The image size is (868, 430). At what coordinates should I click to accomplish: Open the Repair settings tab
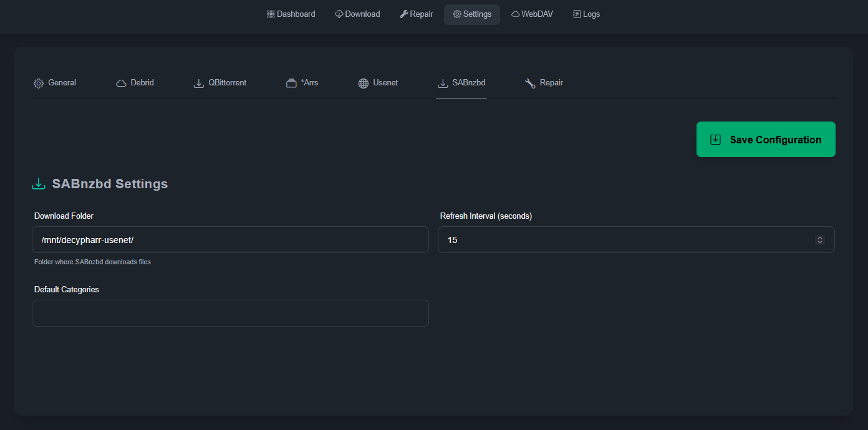pyautogui.click(x=544, y=83)
